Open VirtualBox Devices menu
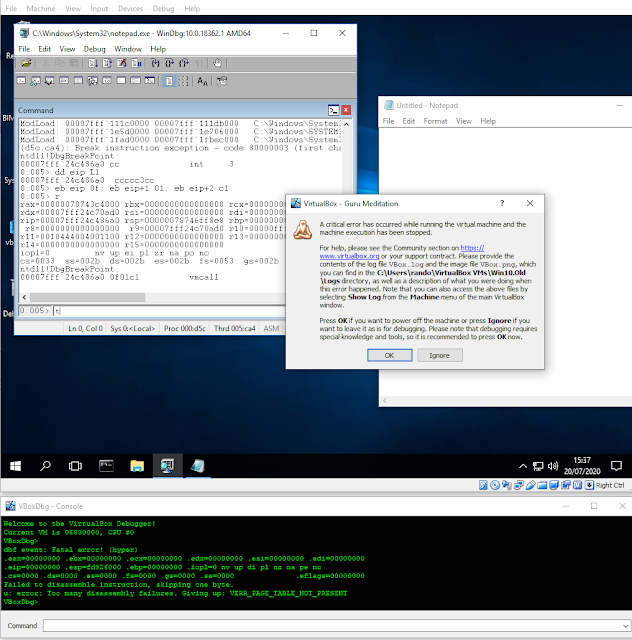This screenshot has width=632, height=640. pos(130,8)
